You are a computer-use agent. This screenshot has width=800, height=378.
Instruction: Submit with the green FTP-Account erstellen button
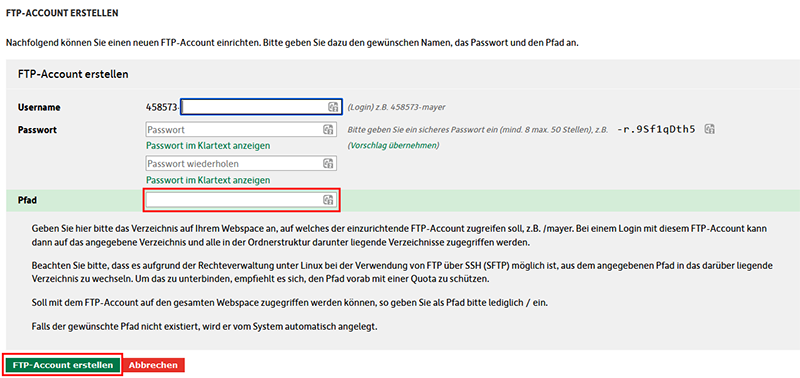(x=63, y=365)
